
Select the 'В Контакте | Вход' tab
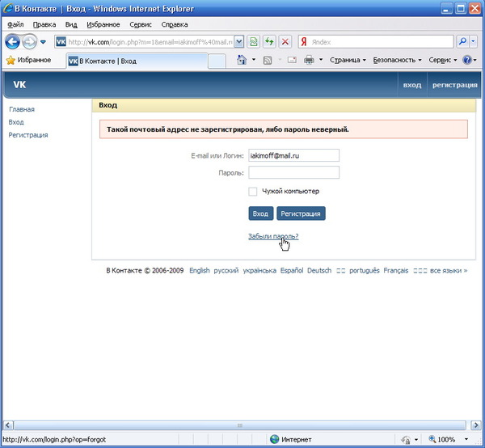pyautogui.click(x=137, y=61)
